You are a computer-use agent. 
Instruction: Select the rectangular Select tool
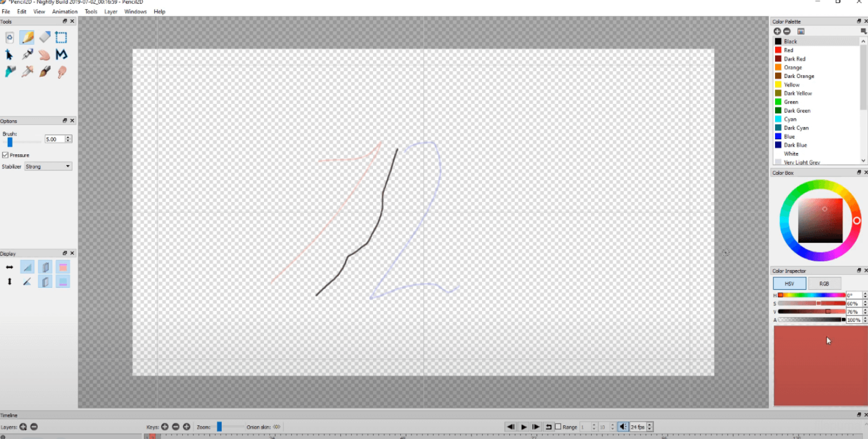(61, 38)
